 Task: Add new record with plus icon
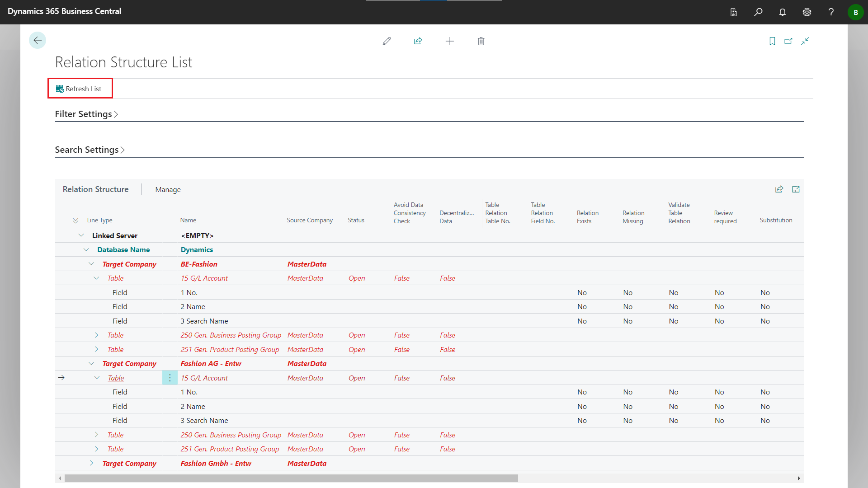449,41
